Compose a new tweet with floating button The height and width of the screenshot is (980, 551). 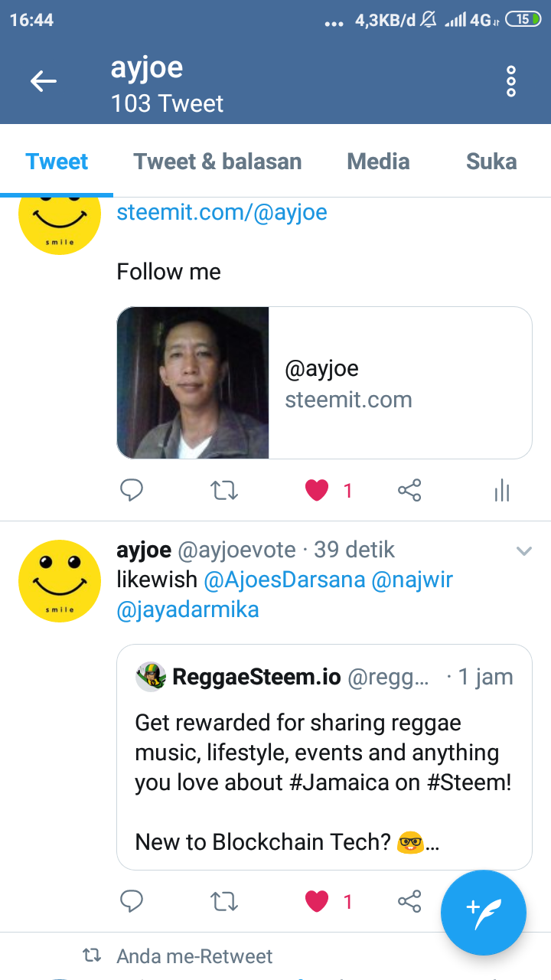pos(483,913)
